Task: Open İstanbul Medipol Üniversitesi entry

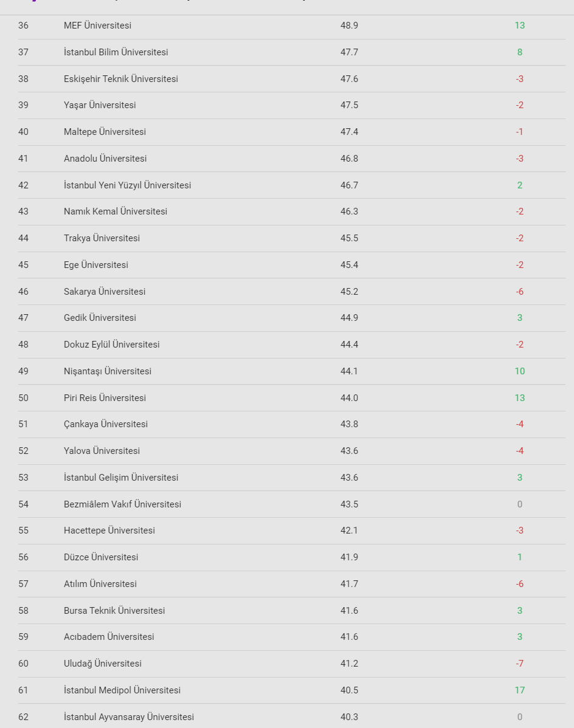Action: 122,690
